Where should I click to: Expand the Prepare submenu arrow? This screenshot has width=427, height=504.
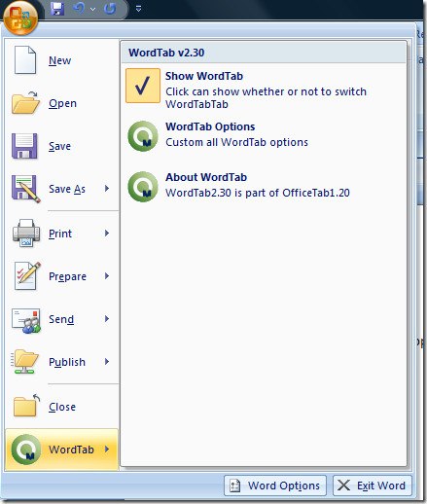coord(107,276)
